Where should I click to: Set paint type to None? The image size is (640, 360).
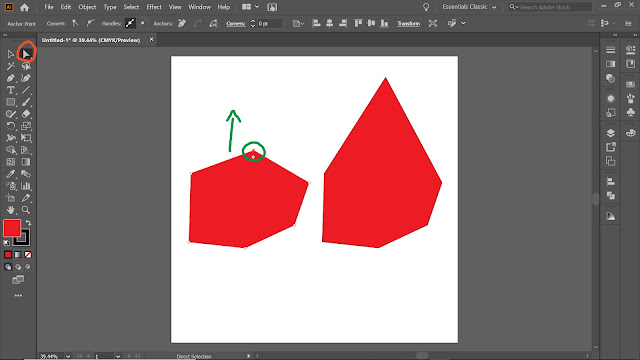[x=28, y=255]
